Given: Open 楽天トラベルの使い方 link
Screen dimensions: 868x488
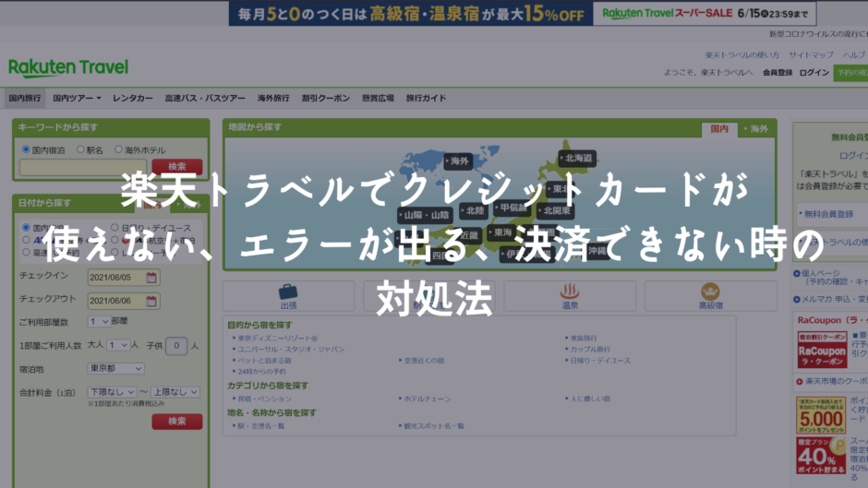Looking at the screenshot, I should pyautogui.click(x=741, y=54).
